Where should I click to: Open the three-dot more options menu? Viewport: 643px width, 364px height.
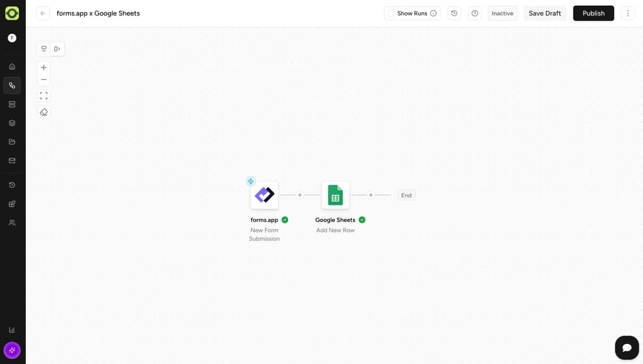[628, 13]
